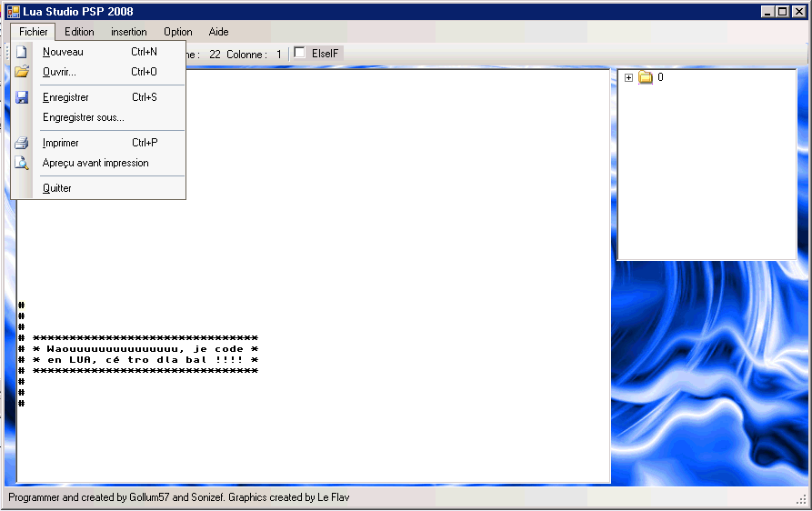Open the Aide menu
Viewport: 812px width, 511px height.
(218, 32)
